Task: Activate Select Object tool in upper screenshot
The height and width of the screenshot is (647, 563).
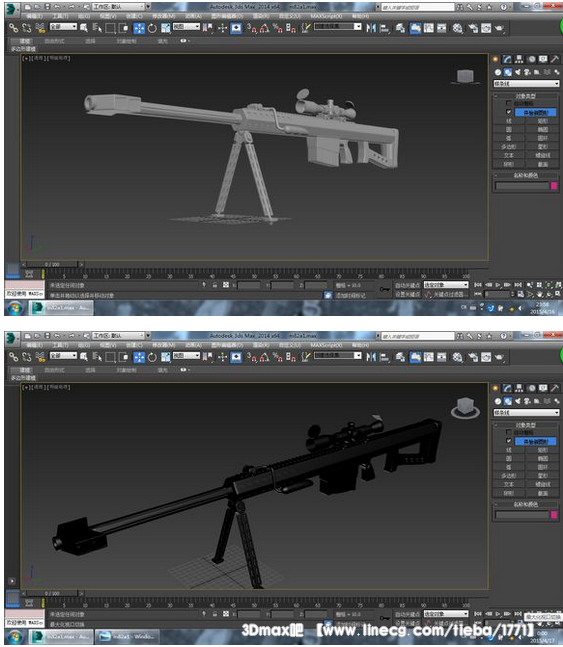Action: click(x=84, y=28)
